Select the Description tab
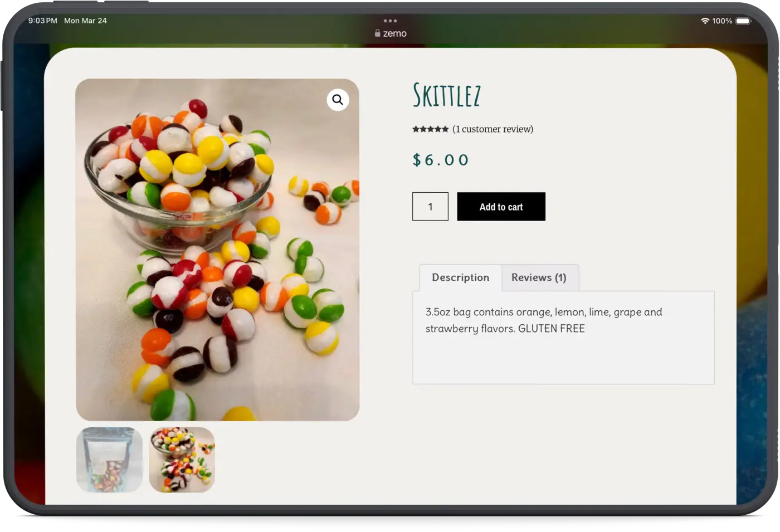The height and width of the screenshot is (532, 780). pos(461,277)
